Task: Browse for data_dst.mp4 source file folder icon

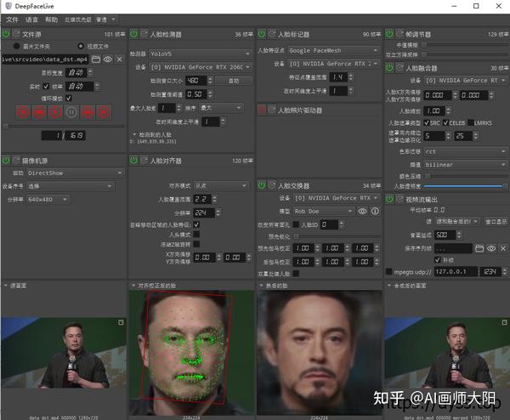Action: coord(95,60)
